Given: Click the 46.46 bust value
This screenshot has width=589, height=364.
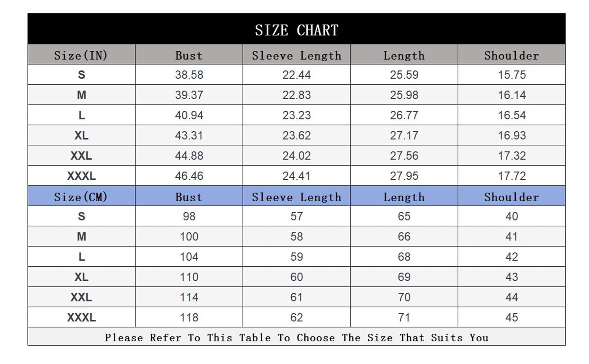Looking at the screenshot, I should (189, 176).
